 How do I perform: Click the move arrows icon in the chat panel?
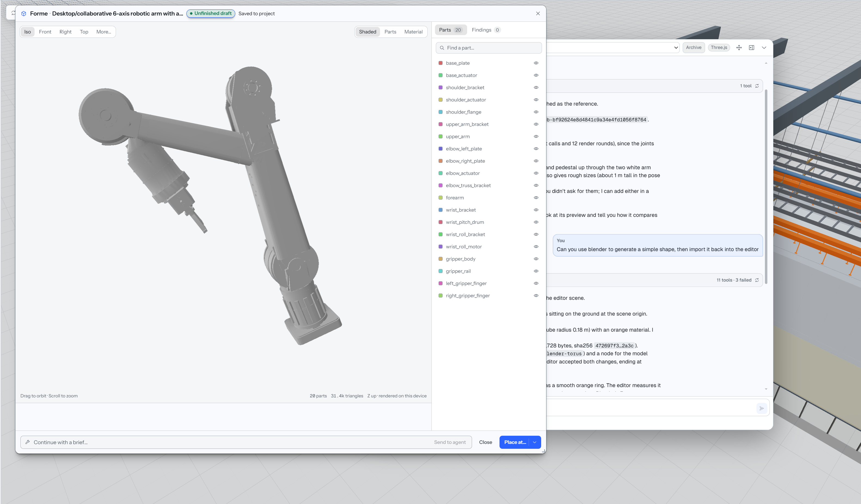coord(739,48)
